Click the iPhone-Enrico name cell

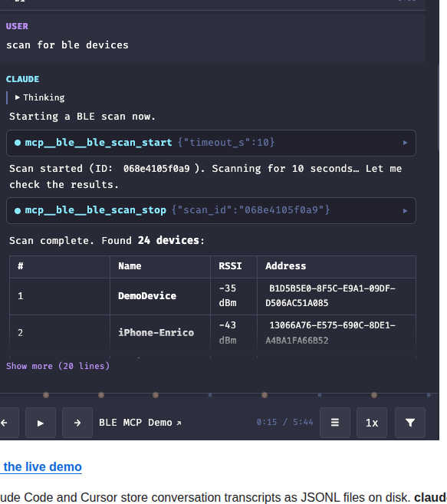point(160,333)
